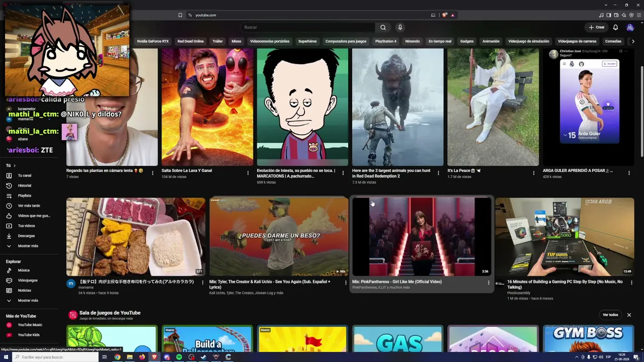Viewport: 644px width, 362px height.
Task: Select the Tráiler chip
Action: (x=217, y=41)
